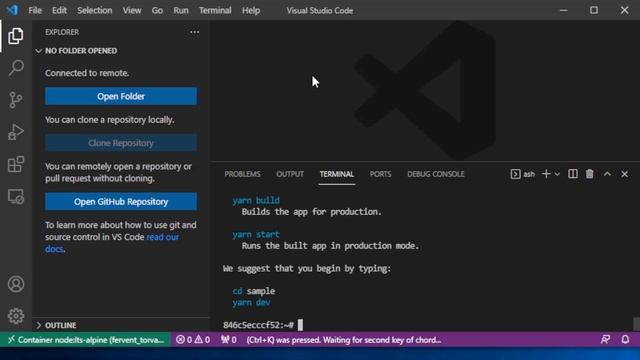
Task: Open Source Control view icon
Action: click(16, 100)
